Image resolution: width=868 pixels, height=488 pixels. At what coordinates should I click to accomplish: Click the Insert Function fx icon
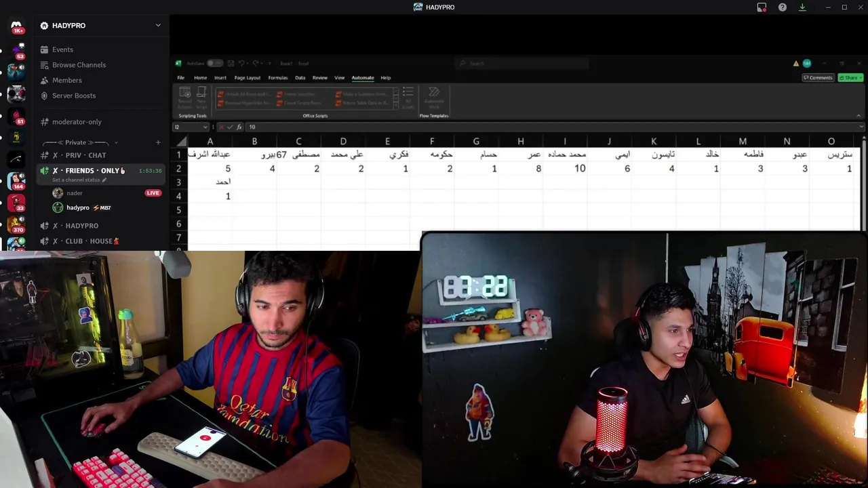[239, 127]
